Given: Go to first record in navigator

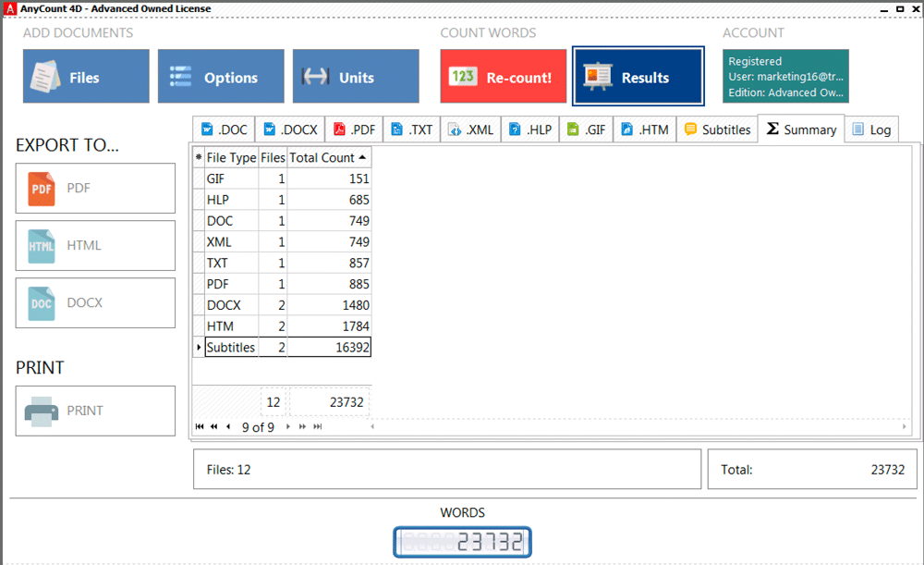Looking at the screenshot, I should (200, 426).
